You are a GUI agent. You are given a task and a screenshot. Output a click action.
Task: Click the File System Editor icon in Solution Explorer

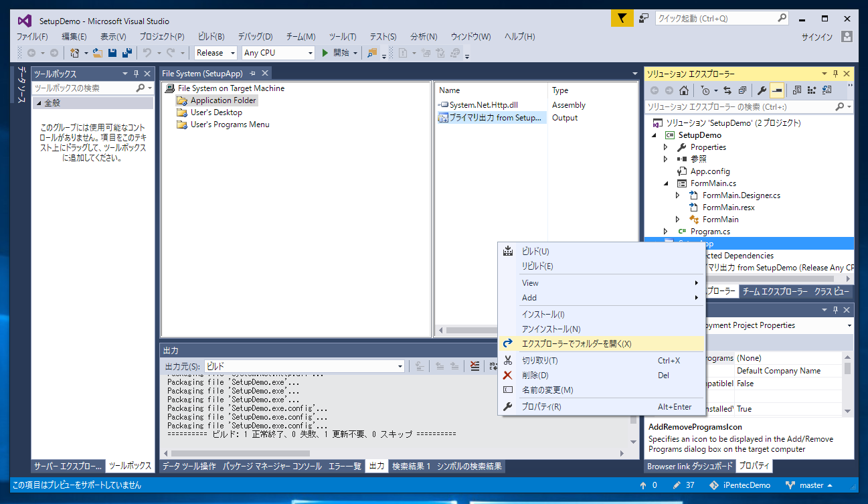click(797, 90)
